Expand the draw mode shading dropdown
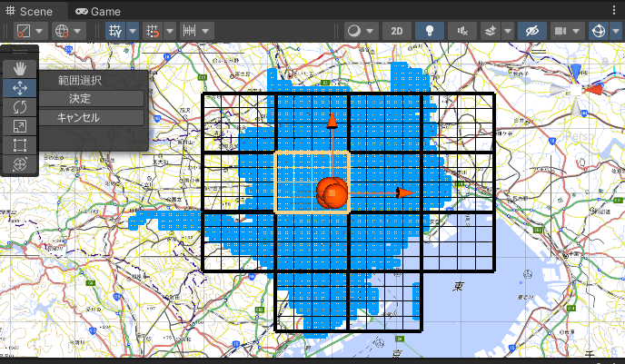This screenshot has width=625, height=364. [370, 31]
